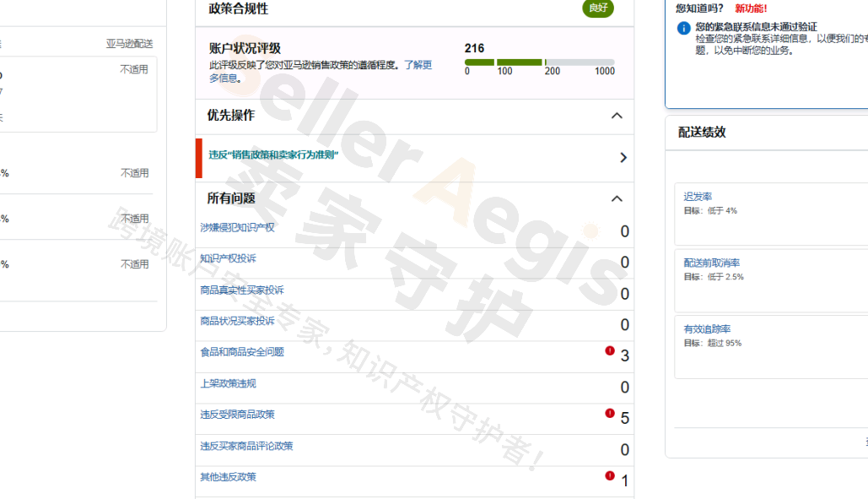Click the red alert icon beside 食品和商品安全问题
Screen dimensions: 868x499
click(x=610, y=350)
